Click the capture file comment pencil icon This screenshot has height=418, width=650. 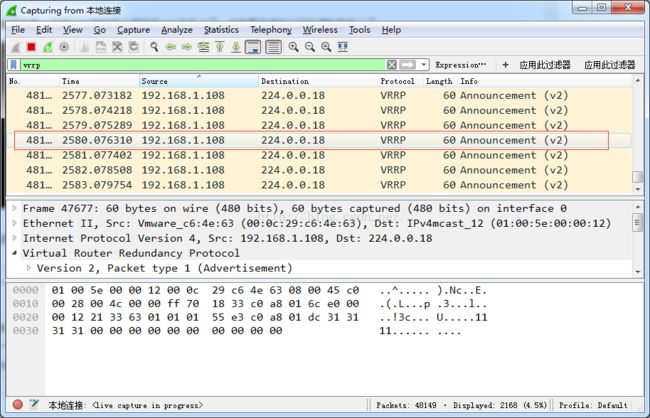point(34,404)
